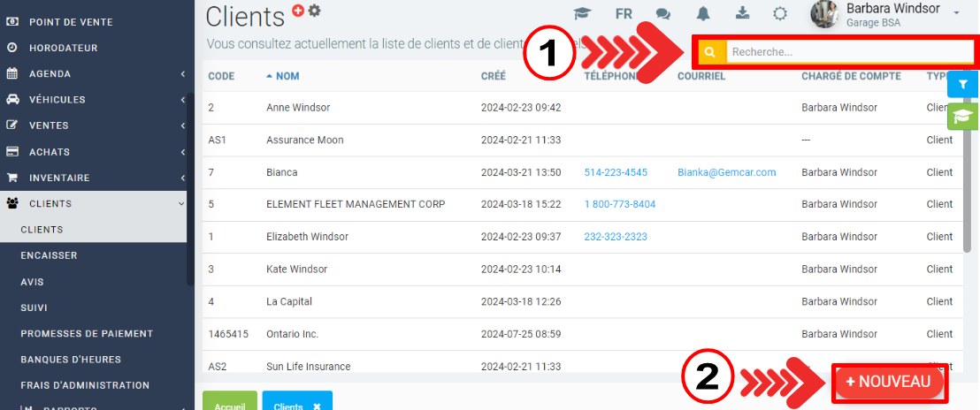Click the + NOUVEAU button

pyautogui.click(x=888, y=382)
